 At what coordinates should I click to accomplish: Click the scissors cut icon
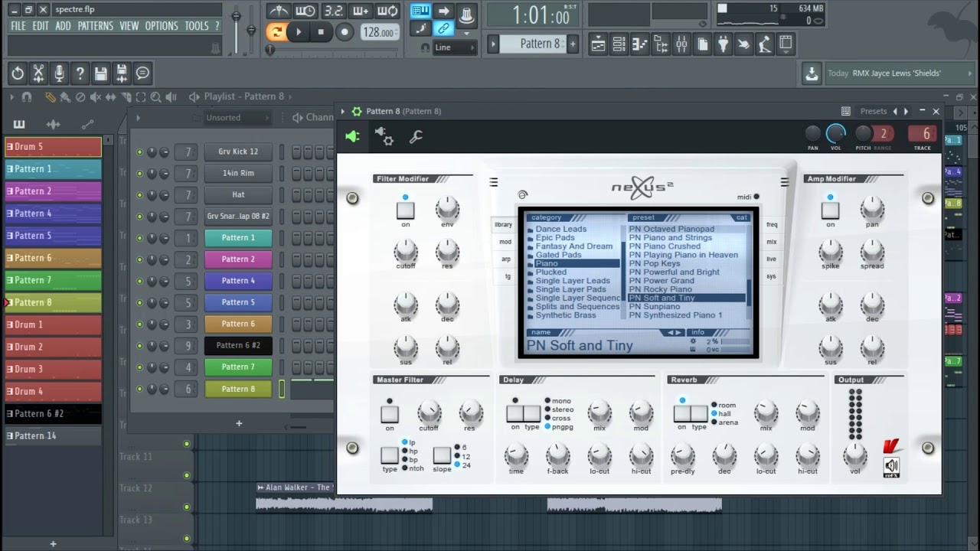[x=38, y=73]
